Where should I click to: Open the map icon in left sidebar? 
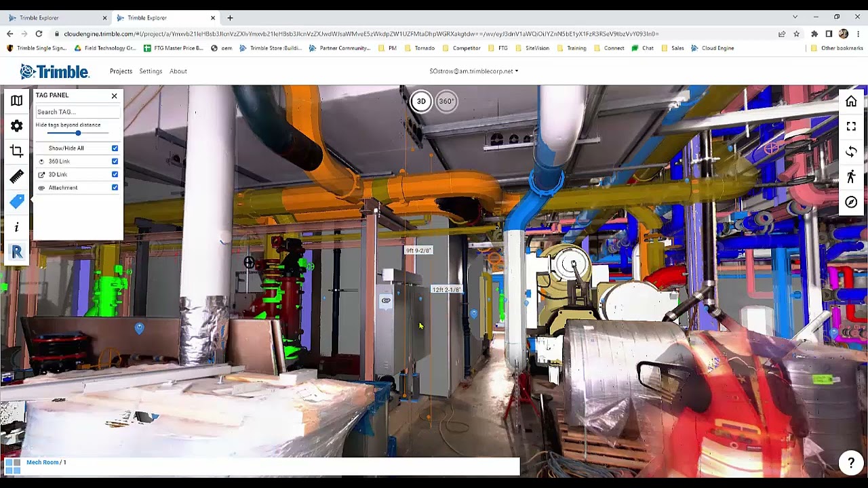click(x=16, y=101)
